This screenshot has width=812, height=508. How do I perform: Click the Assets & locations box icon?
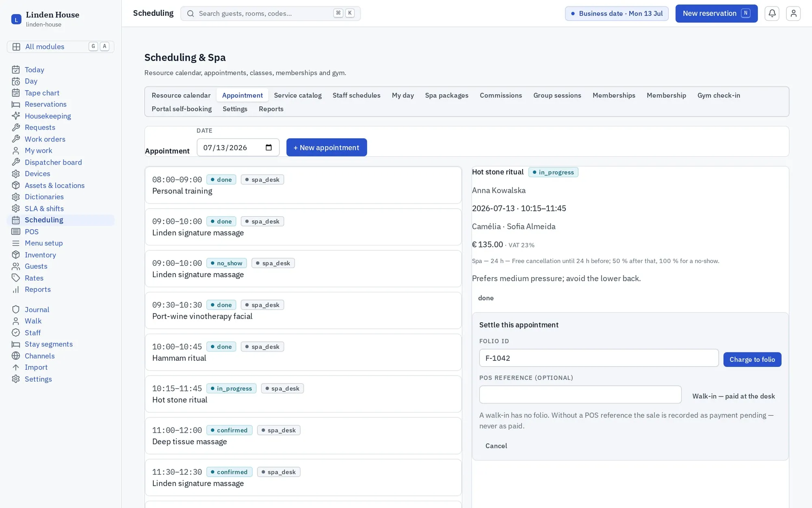(16, 186)
